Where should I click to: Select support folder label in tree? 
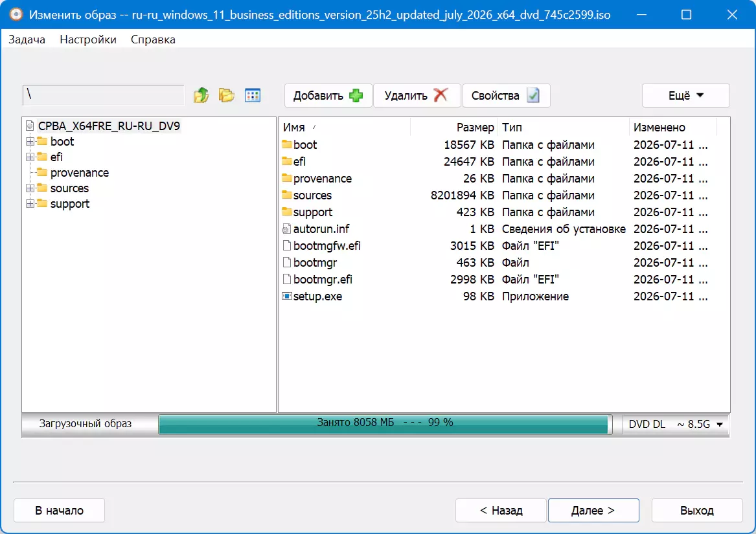coord(70,203)
